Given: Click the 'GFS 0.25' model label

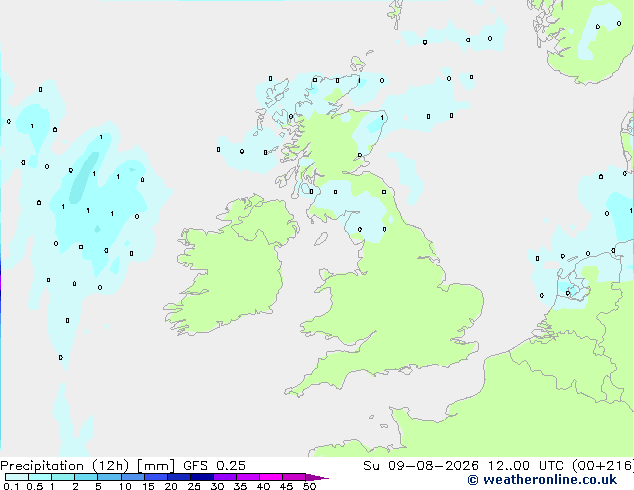Looking at the screenshot, I should [x=214, y=466].
